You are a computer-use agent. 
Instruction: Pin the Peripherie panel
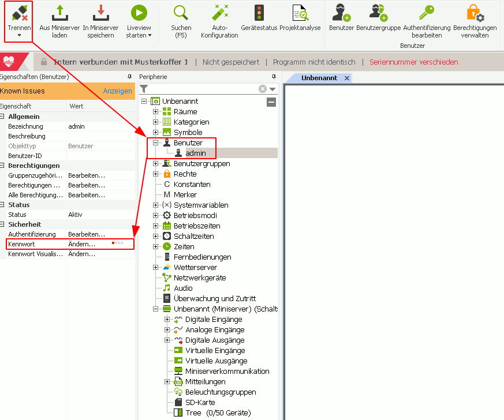pyautogui.click(x=274, y=77)
